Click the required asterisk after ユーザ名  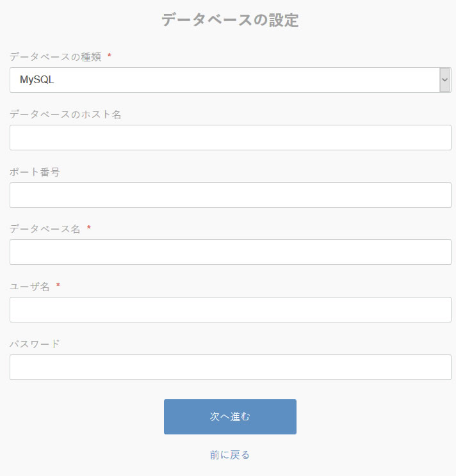pyautogui.click(x=58, y=286)
